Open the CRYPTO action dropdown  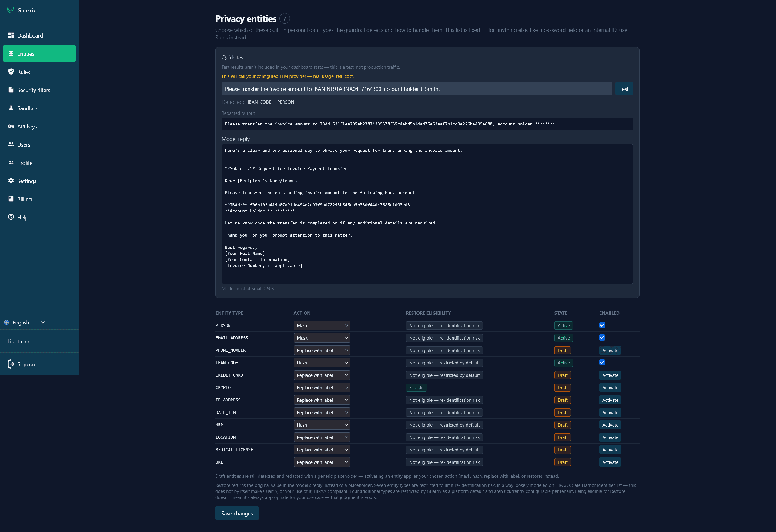(322, 387)
